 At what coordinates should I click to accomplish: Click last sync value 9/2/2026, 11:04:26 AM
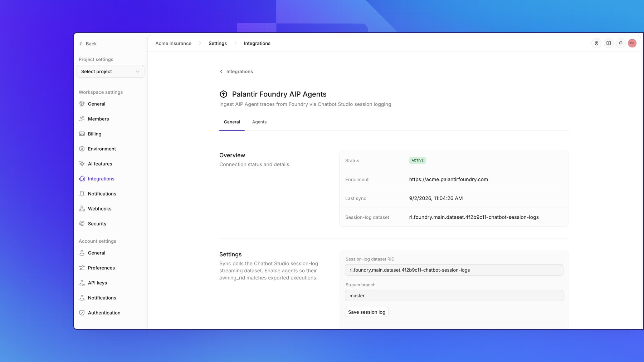pyautogui.click(x=436, y=198)
